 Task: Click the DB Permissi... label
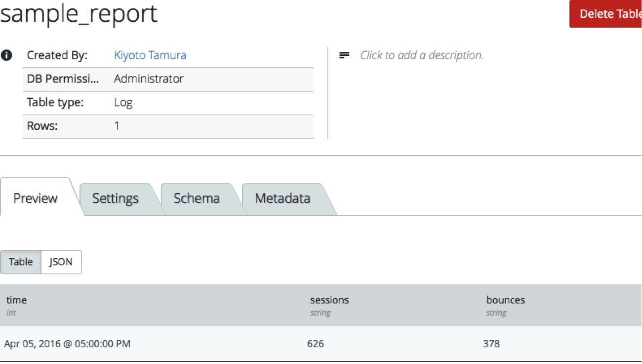coord(63,79)
